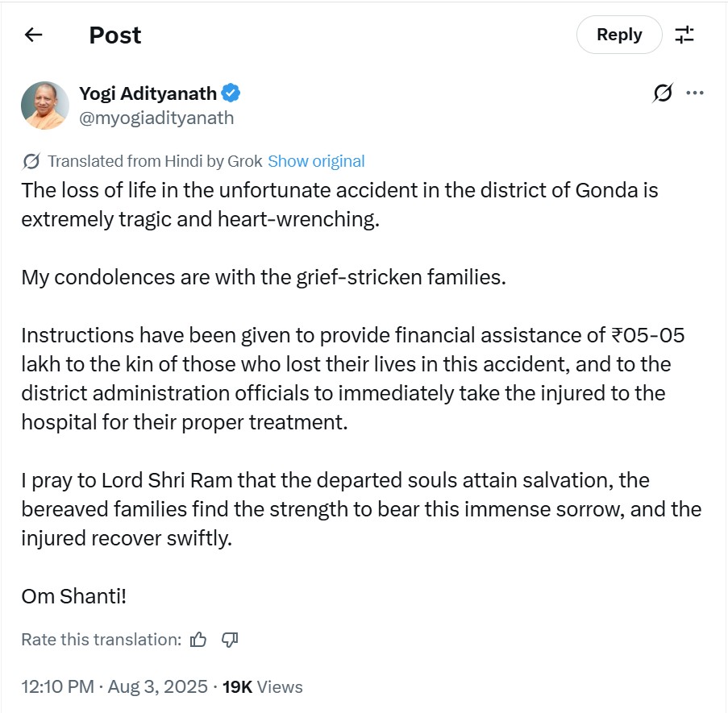Open the three-dot more options menu
This screenshot has width=728, height=713.
click(695, 93)
